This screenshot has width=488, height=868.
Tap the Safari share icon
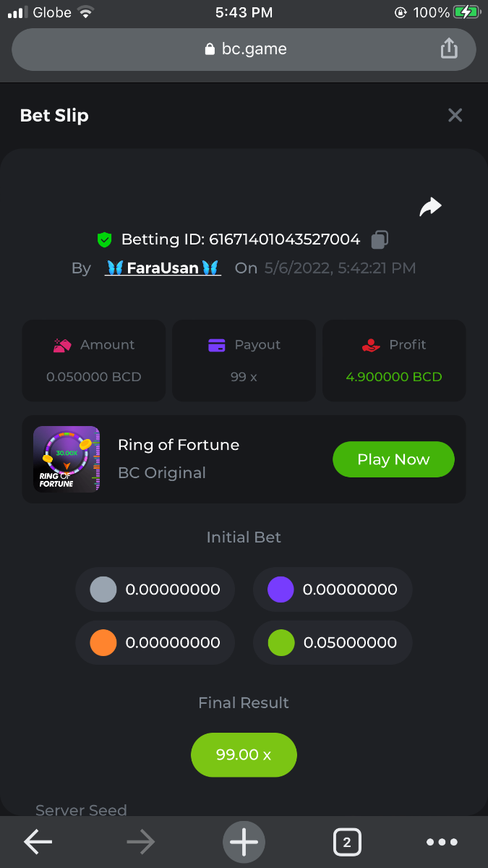[449, 49]
